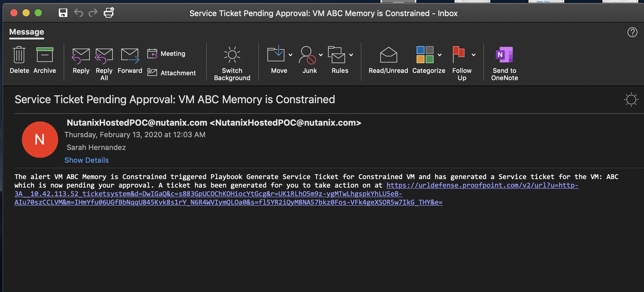Click the Redo arrow

[93, 13]
